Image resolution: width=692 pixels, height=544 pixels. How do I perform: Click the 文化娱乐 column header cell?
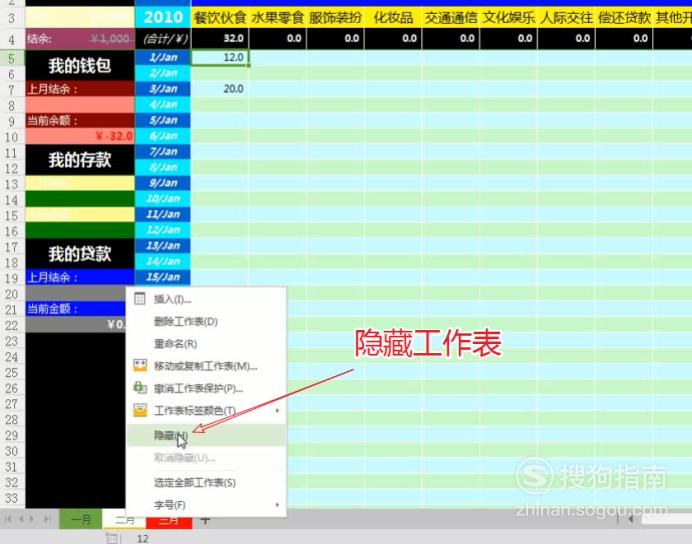coord(509,17)
